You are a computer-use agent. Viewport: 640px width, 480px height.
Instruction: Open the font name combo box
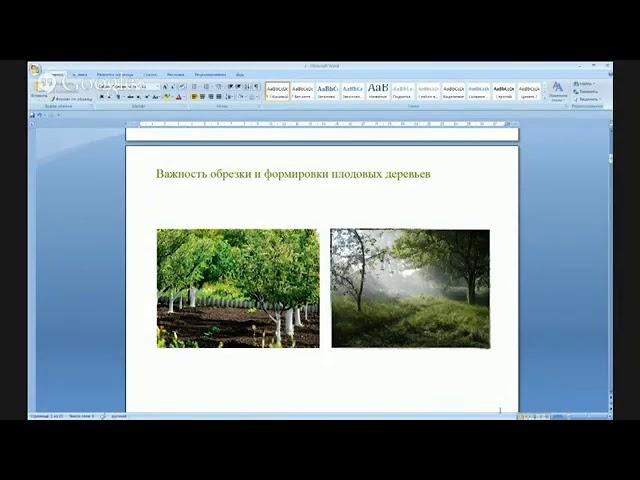coord(118,87)
